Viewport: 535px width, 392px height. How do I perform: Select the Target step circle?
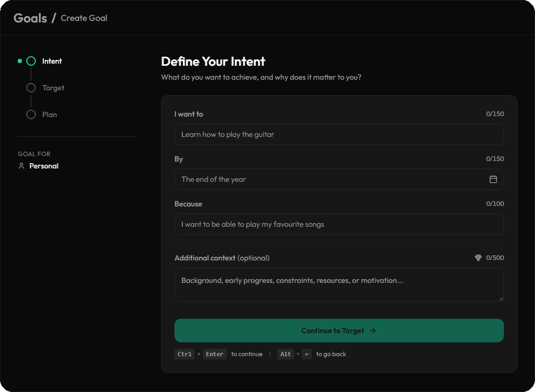pos(31,88)
